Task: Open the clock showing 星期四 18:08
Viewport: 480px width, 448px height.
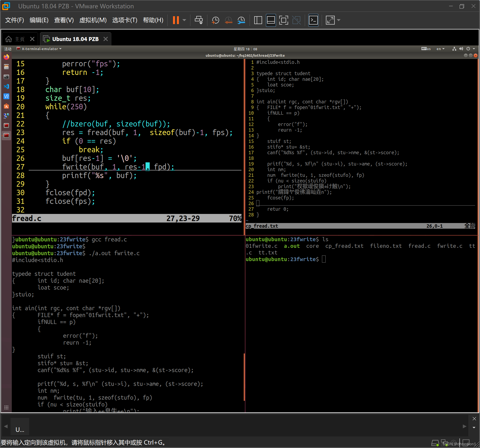Action: 245,49
